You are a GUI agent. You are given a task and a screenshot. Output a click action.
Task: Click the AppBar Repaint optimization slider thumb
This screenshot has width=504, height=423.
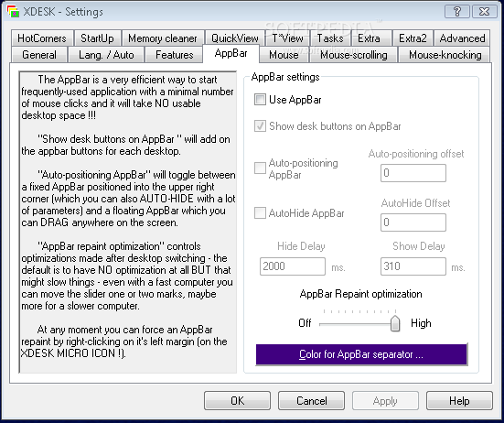[395, 323]
